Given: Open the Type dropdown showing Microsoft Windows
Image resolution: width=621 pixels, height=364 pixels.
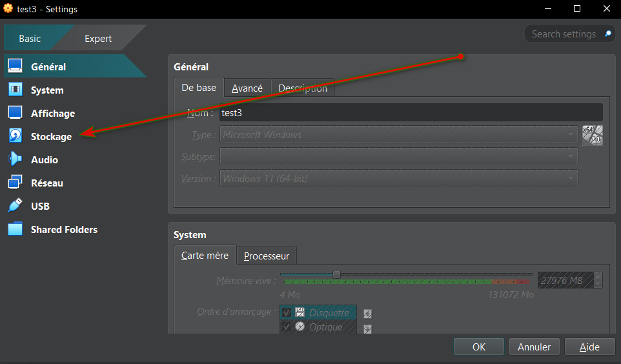Looking at the screenshot, I should (x=398, y=135).
